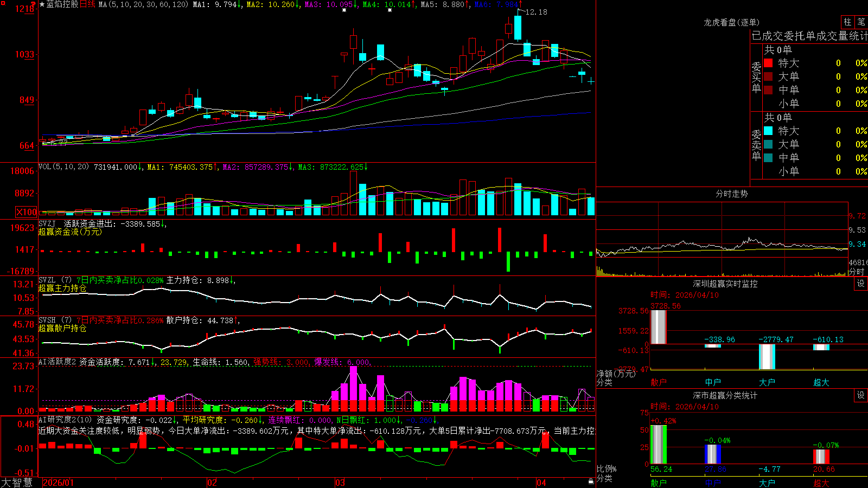Click the 超大 bar showing -610.13
The height and width of the screenshot is (488, 868).
coord(821,347)
